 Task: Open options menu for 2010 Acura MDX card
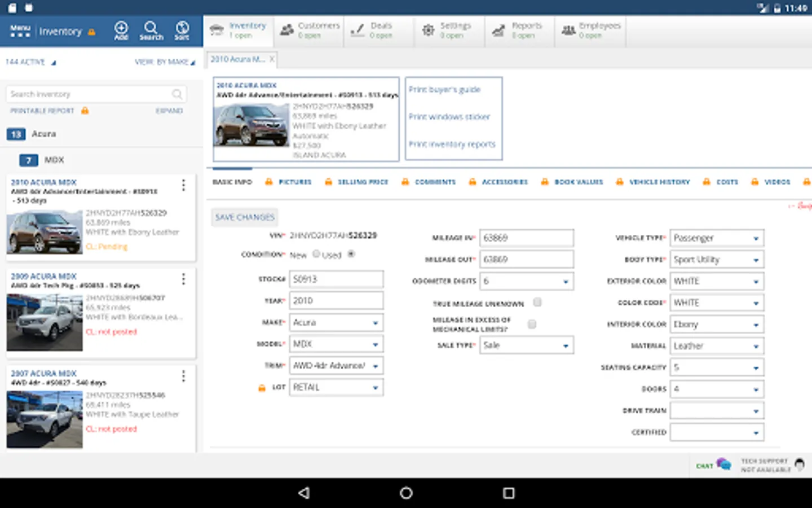(183, 185)
